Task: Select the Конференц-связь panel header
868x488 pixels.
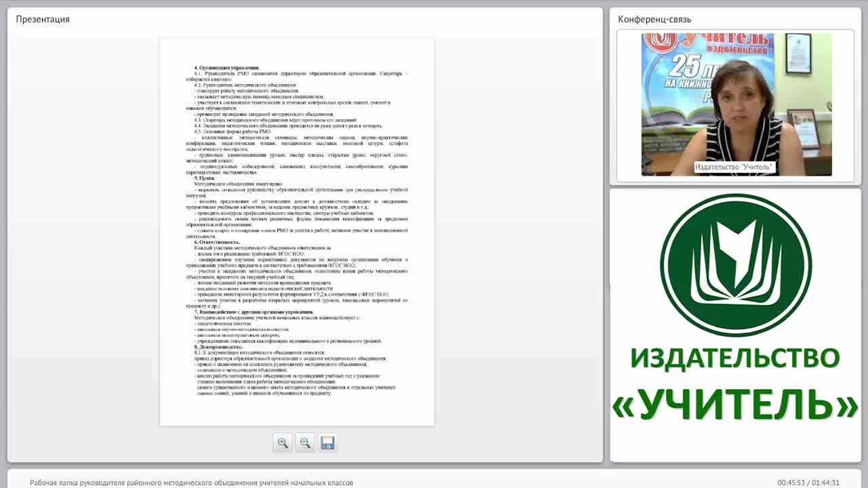Action: coord(654,19)
